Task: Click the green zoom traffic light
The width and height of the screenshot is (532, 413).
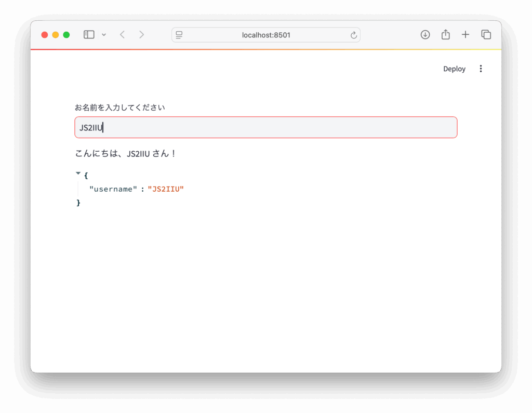Action: tap(66, 34)
